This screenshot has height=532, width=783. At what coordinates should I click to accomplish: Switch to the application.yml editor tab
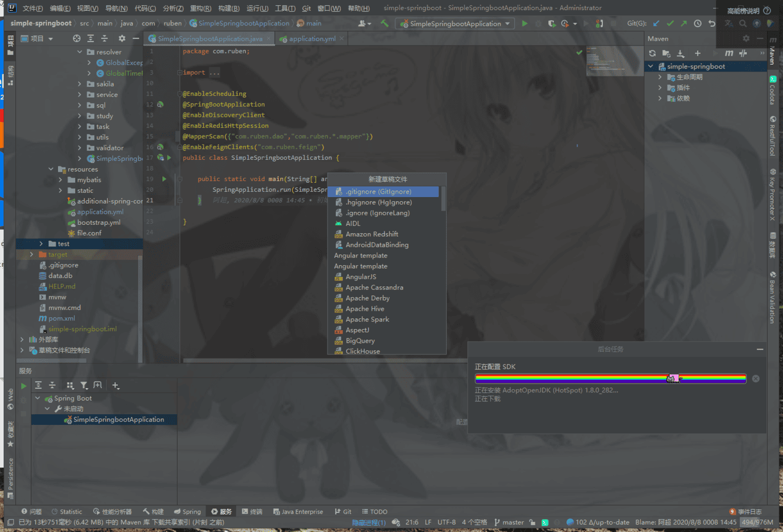click(x=312, y=39)
